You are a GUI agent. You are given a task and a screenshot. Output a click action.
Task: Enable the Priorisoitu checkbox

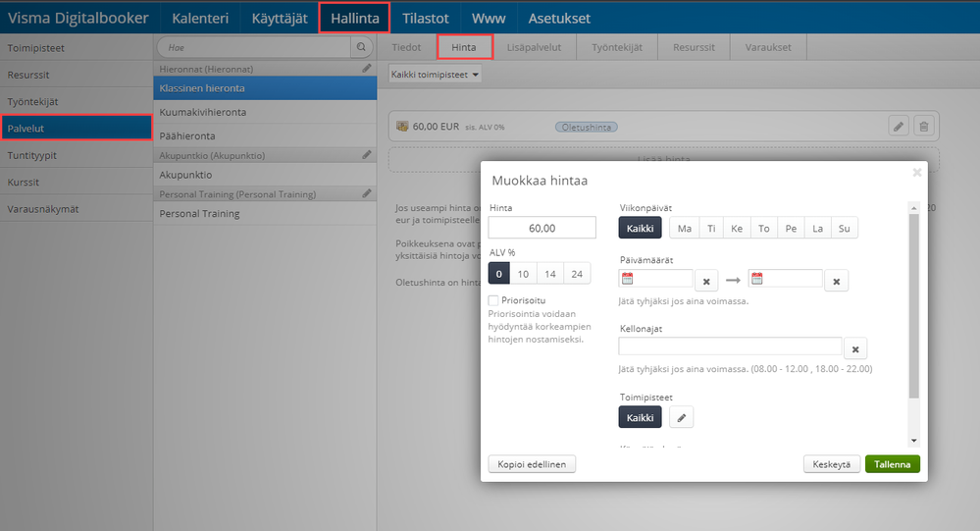pos(493,300)
